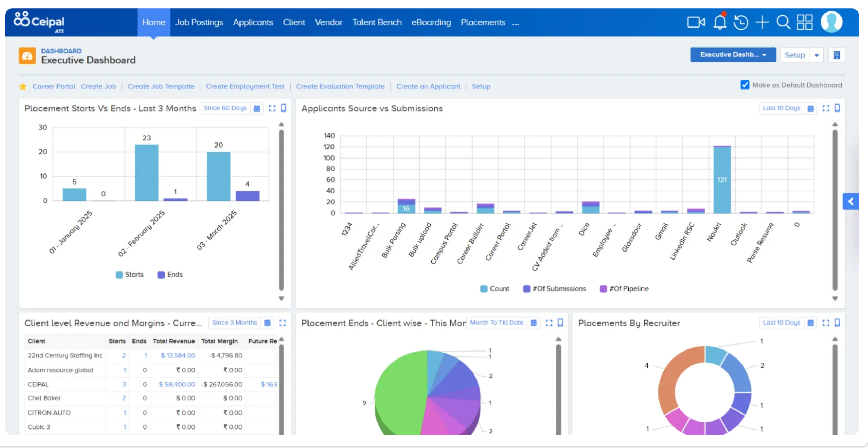Open video meeting camera icon
Viewport: 868px width, 448px height.
click(696, 22)
